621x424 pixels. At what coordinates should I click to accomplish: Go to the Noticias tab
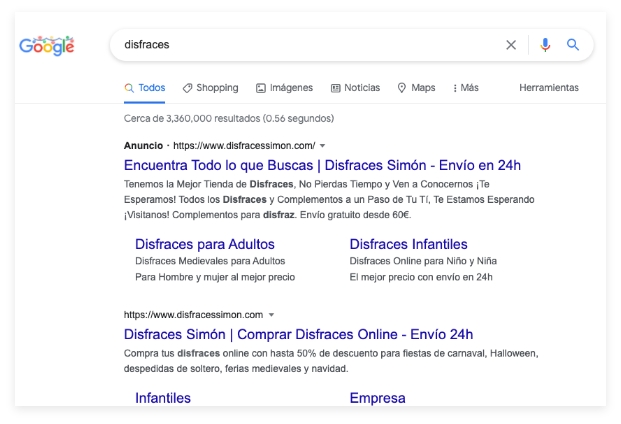(x=355, y=88)
